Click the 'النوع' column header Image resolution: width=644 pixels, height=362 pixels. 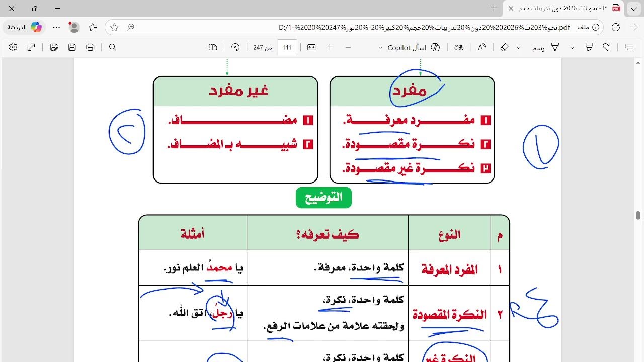449,234
